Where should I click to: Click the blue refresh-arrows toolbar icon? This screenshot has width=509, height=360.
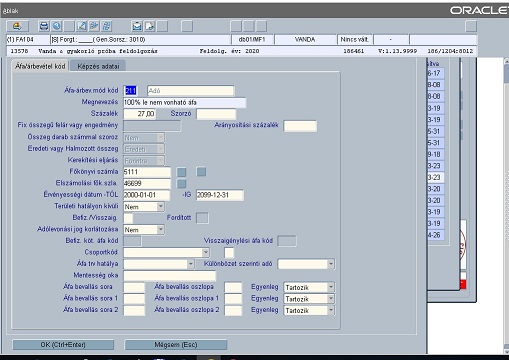pos(107,26)
